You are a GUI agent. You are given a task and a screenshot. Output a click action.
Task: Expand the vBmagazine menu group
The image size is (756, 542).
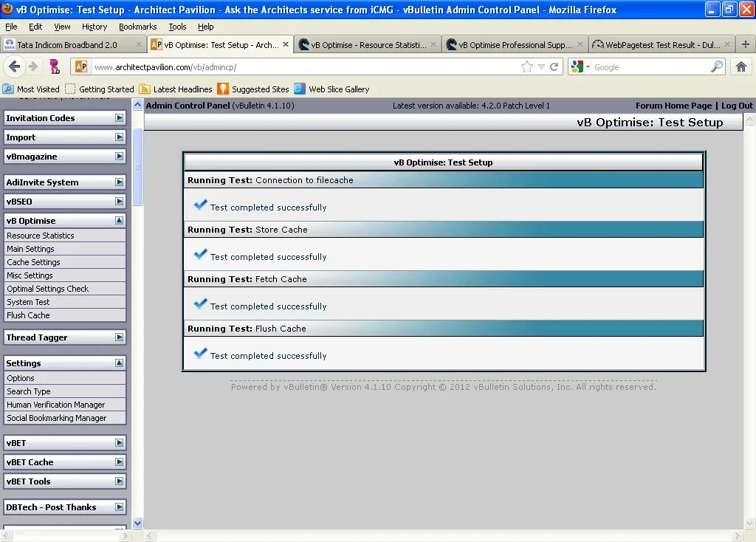(x=119, y=157)
